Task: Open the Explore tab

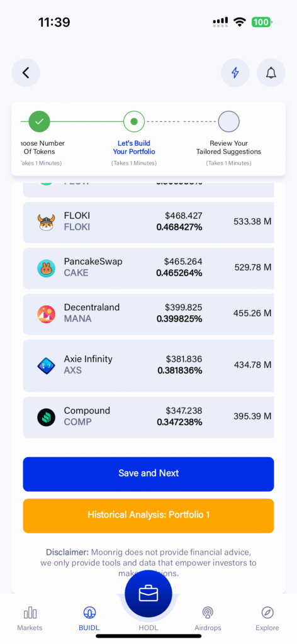Action: (267, 619)
